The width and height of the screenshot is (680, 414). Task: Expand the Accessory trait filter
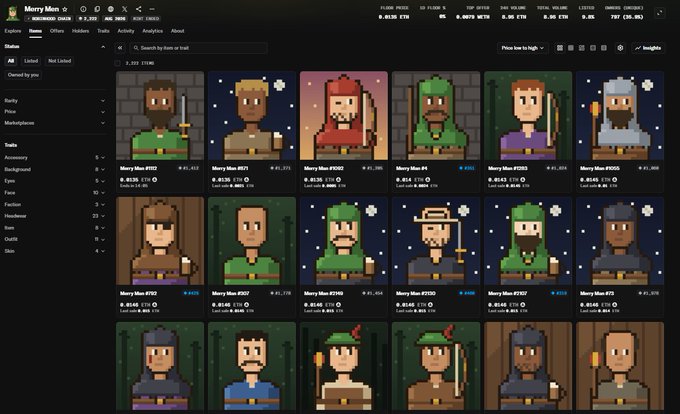[55, 158]
